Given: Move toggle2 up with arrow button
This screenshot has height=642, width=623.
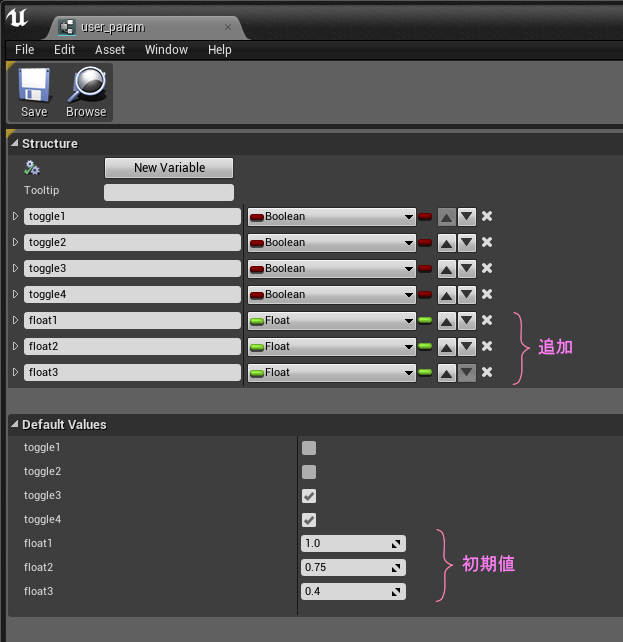Looking at the screenshot, I should coord(447,243).
